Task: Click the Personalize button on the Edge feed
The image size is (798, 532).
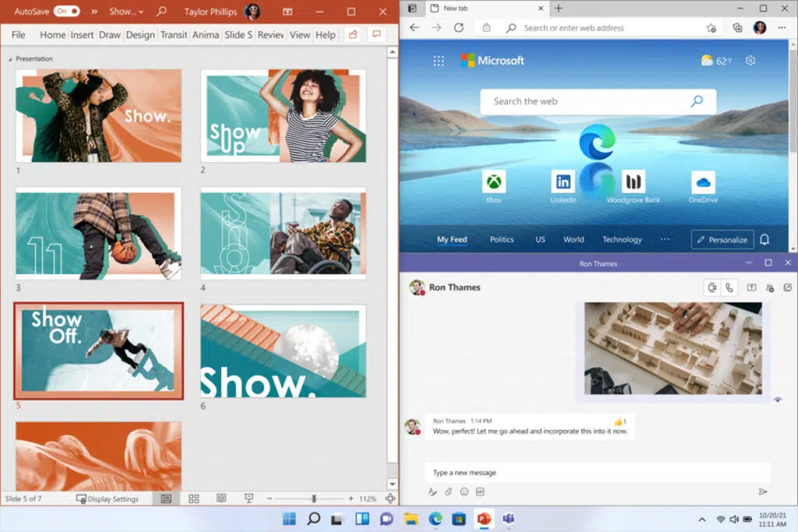Action: [722, 239]
